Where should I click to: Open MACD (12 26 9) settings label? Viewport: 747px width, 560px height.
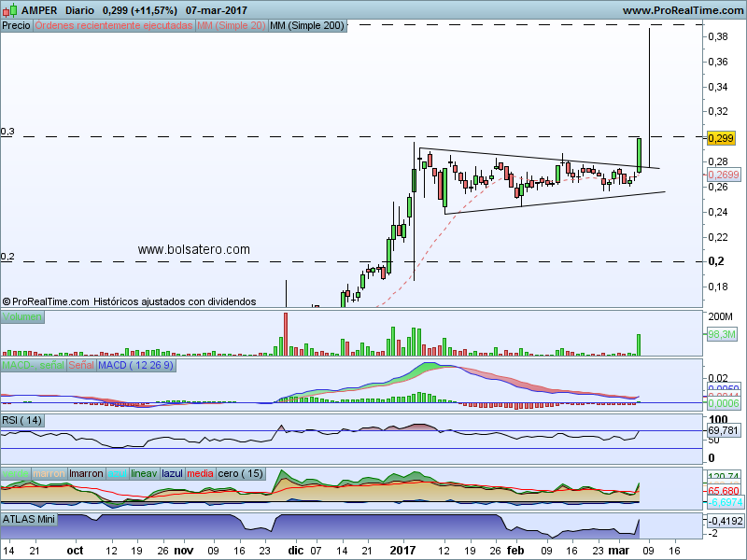pyautogui.click(x=134, y=364)
